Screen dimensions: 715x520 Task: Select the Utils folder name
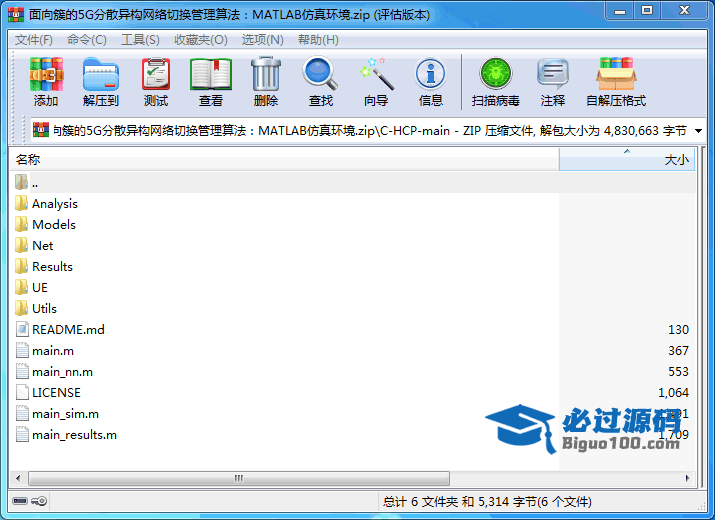pos(44,308)
